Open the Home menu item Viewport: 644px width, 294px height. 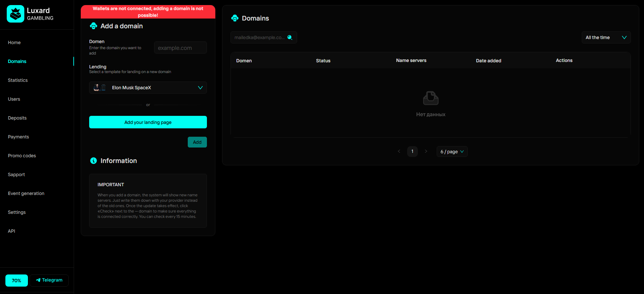tap(14, 42)
